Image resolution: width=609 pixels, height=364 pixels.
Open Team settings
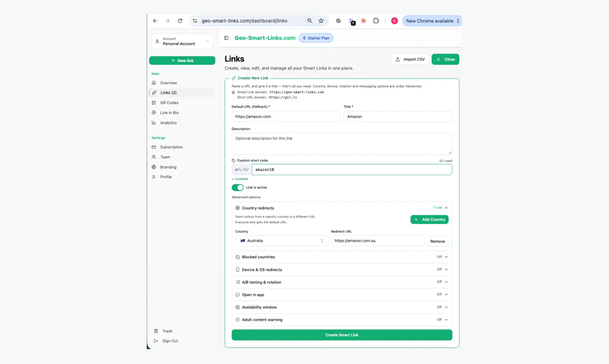(182, 157)
